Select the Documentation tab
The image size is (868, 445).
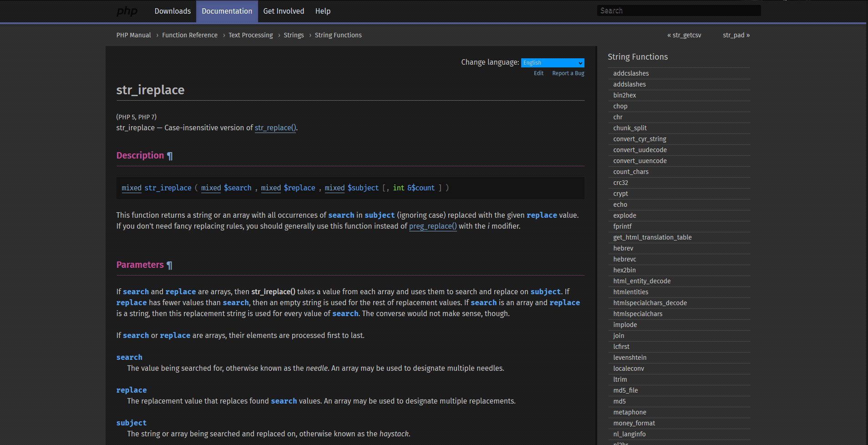(x=227, y=11)
